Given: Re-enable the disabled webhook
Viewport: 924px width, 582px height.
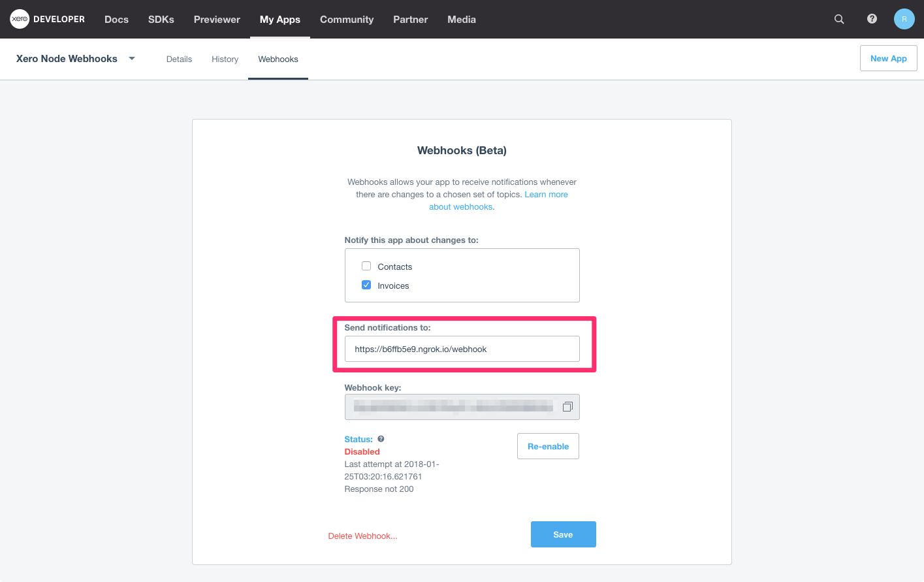Looking at the screenshot, I should point(548,445).
